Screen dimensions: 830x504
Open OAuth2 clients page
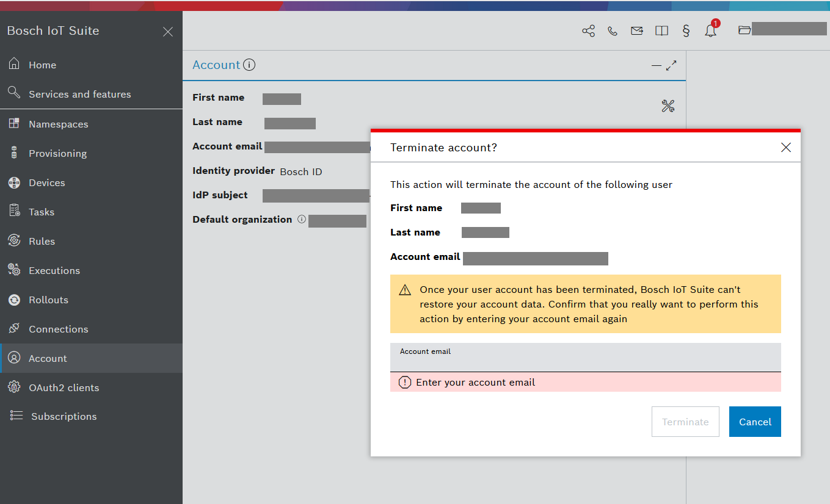pyautogui.click(x=92, y=387)
